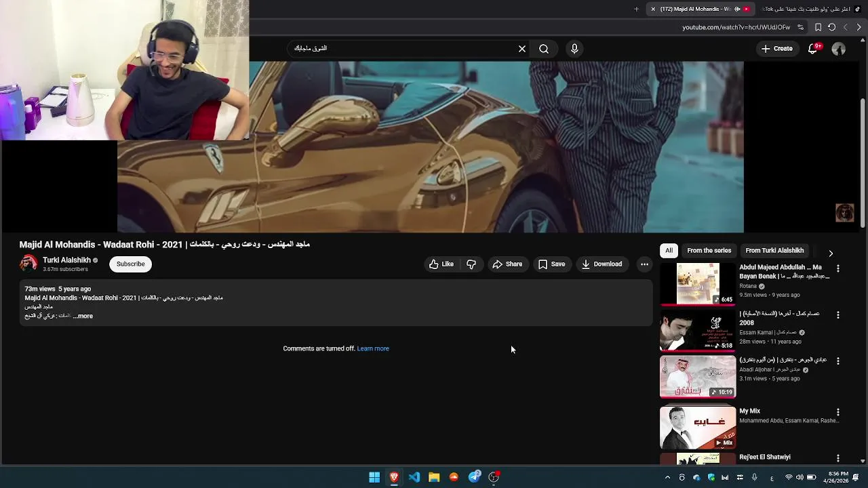Click the page vertical scrollbar
The height and width of the screenshot is (488, 868).
tap(863, 163)
